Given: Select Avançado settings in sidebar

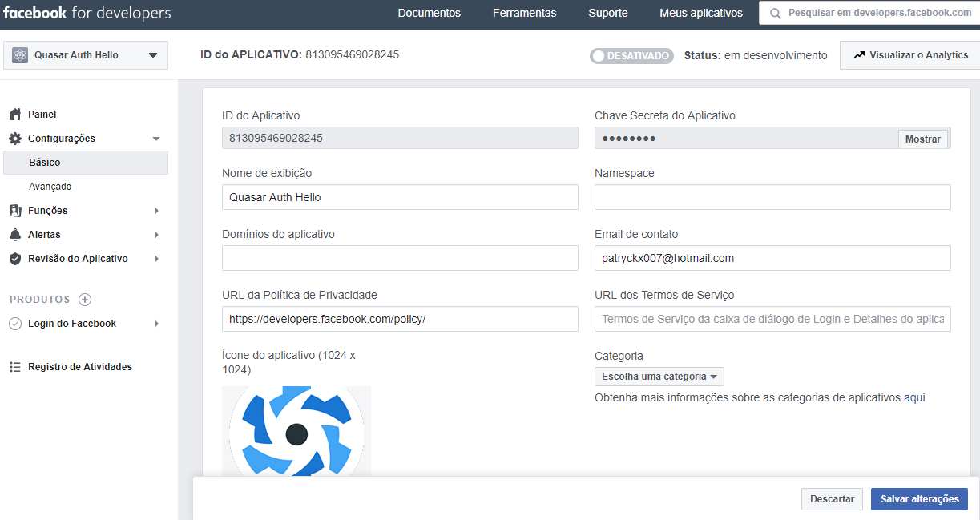Looking at the screenshot, I should click(50, 187).
